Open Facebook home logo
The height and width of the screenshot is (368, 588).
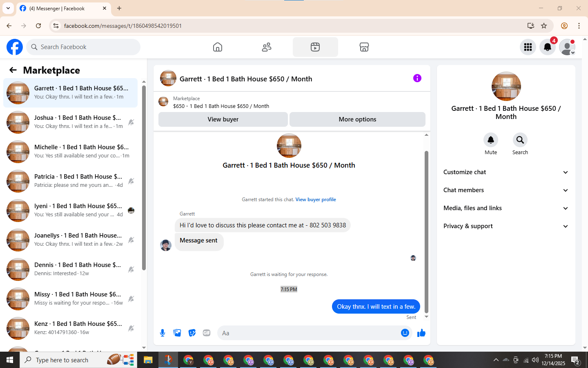pyautogui.click(x=15, y=47)
